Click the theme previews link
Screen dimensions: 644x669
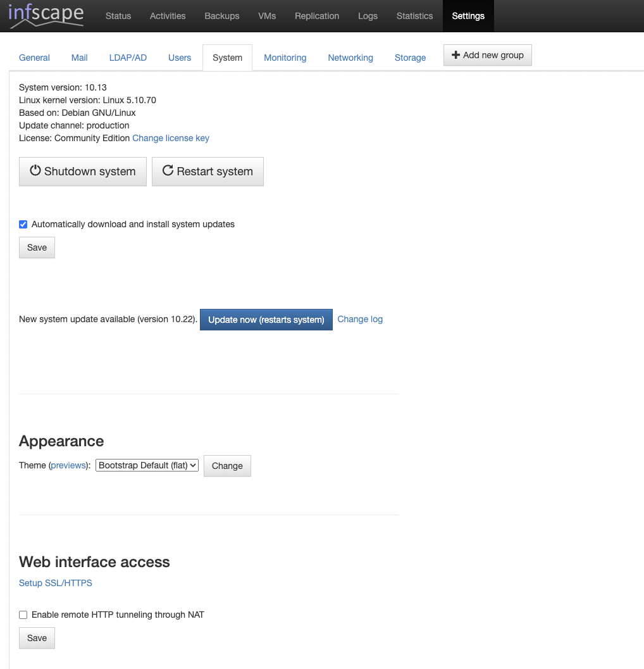click(68, 465)
